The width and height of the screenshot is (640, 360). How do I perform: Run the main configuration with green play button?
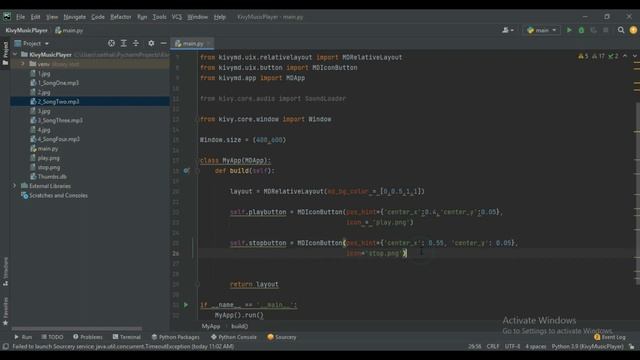569,30
